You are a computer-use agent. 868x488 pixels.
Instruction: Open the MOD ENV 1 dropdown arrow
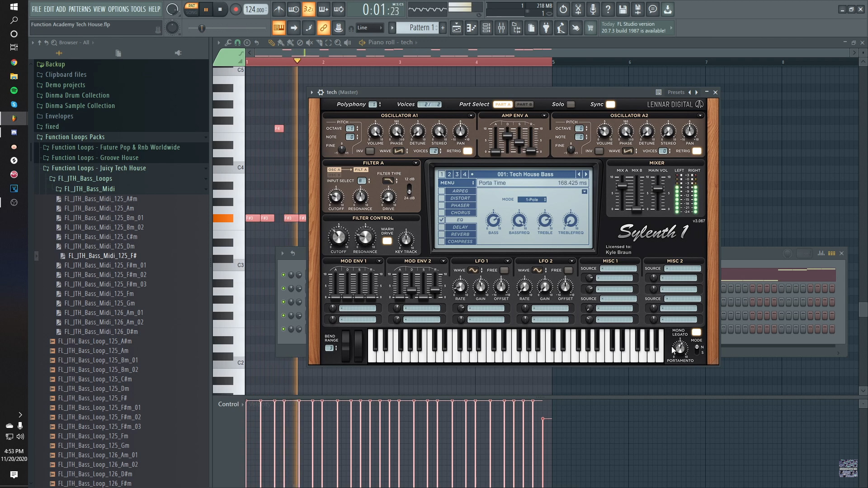[x=379, y=261]
